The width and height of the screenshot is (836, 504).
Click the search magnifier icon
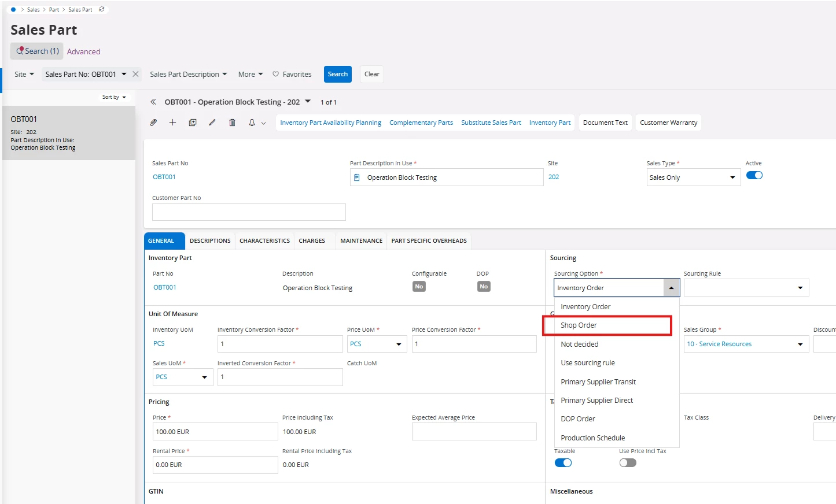click(20, 51)
